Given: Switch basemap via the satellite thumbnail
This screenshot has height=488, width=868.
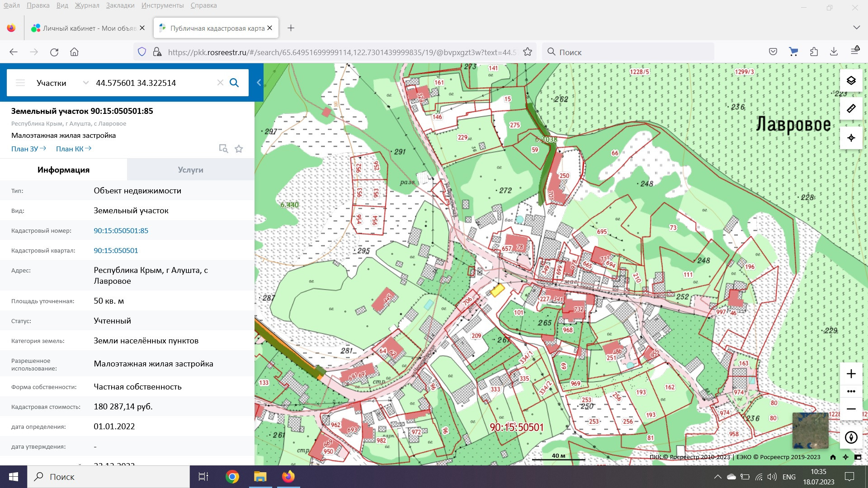Looking at the screenshot, I should pyautogui.click(x=810, y=430).
